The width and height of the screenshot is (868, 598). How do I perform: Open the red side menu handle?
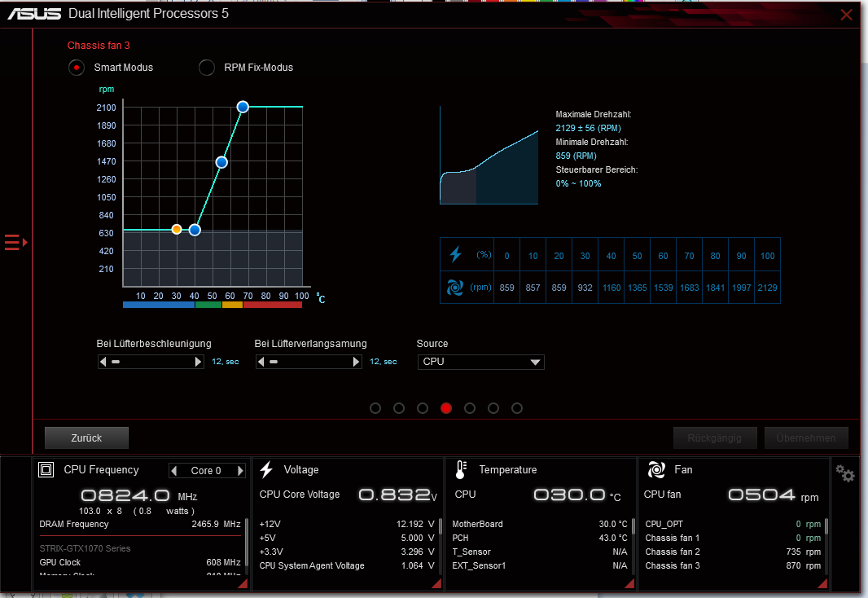pos(15,243)
